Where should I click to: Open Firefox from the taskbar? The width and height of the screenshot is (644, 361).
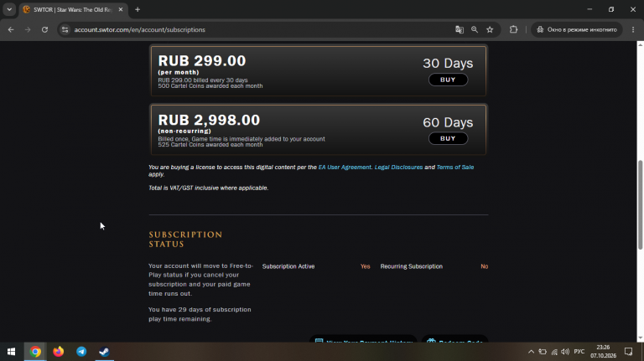click(59, 352)
